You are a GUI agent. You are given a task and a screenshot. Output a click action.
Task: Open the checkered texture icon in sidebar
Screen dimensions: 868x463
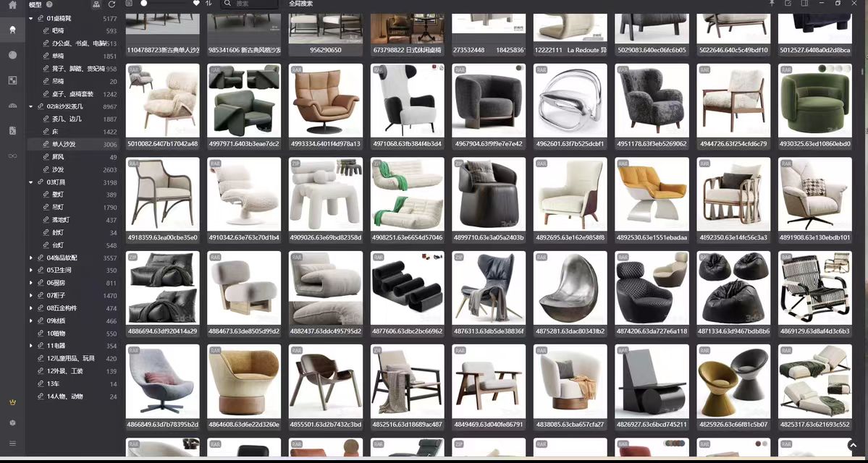pyautogui.click(x=12, y=80)
